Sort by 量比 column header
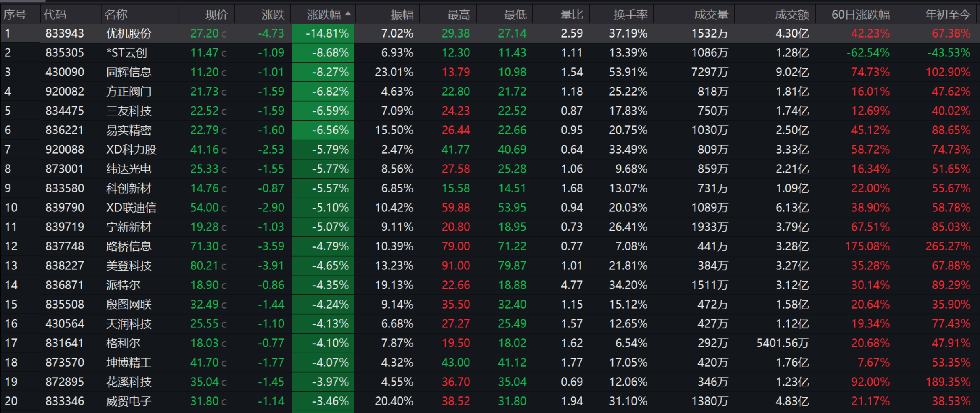This screenshot has height=413, width=980. 572,15
